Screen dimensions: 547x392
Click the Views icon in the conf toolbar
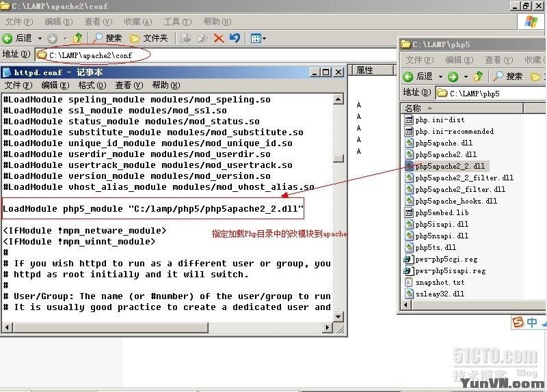(256, 38)
